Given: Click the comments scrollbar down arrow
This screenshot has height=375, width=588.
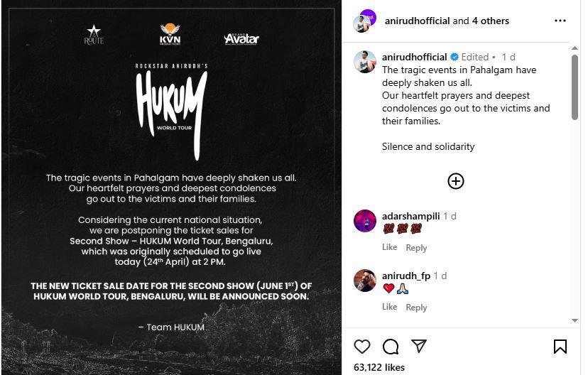Looking at the screenshot, I should point(575,320).
